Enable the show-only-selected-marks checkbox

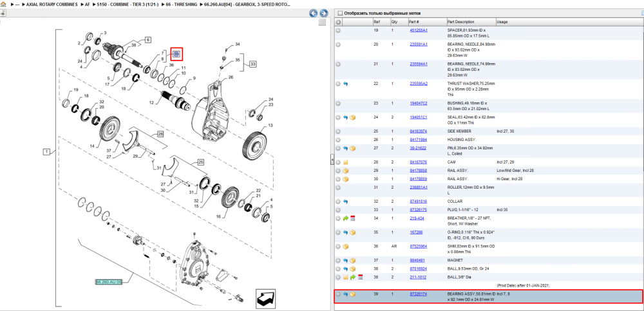(339, 13)
